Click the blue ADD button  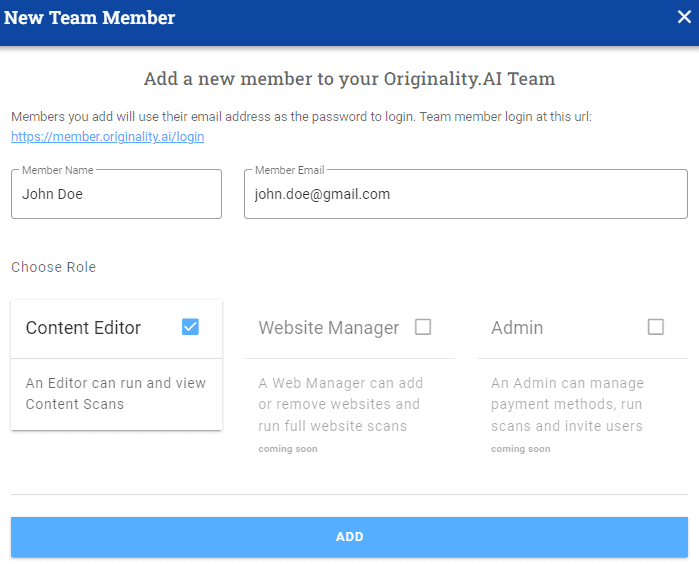tap(350, 537)
